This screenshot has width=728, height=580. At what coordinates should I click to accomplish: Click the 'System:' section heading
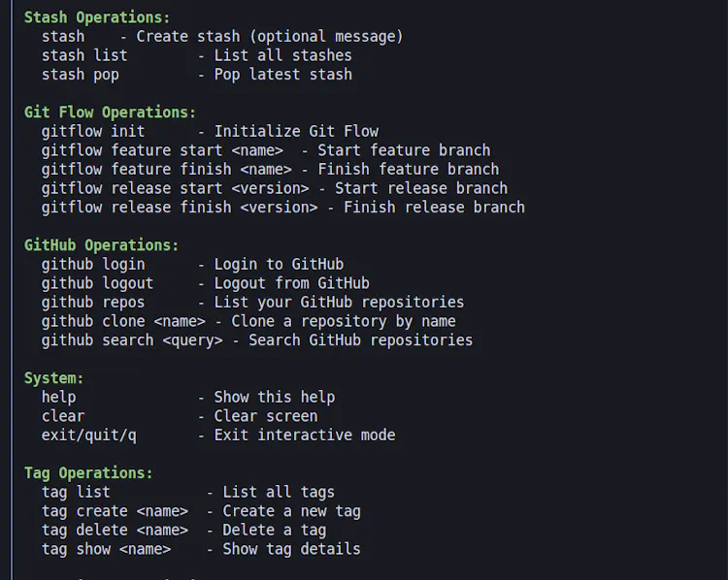(53, 378)
